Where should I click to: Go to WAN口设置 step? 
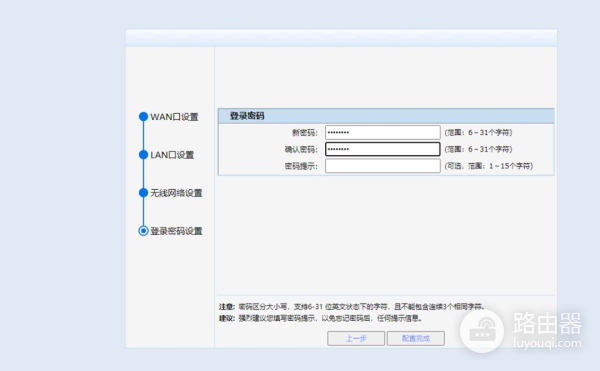tap(174, 117)
